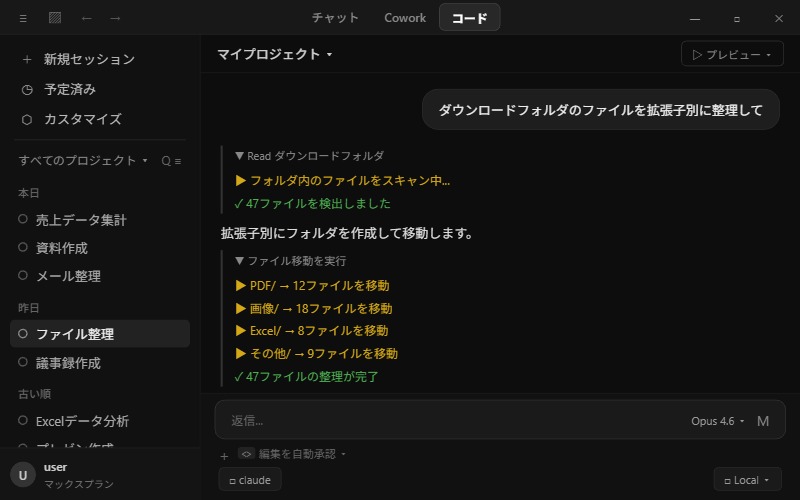
Task: Close the application window
Action: coord(779,18)
